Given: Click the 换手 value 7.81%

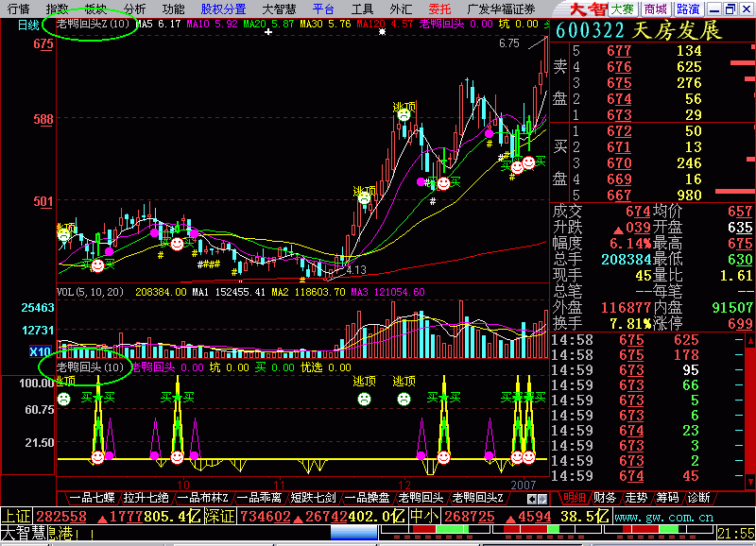Looking at the screenshot, I should [630, 323].
